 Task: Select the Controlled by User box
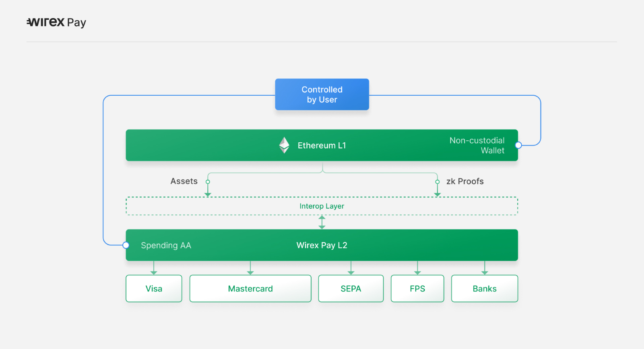click(x=322, y=94)
